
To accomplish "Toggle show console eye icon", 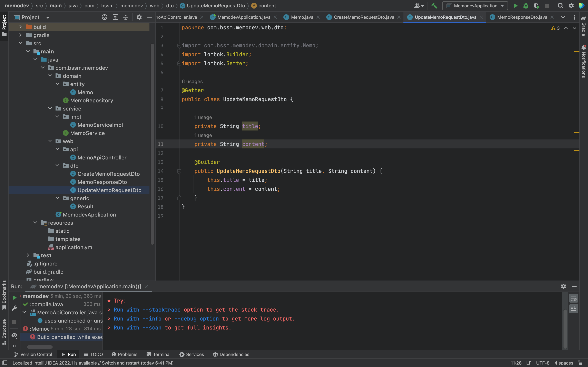I will click(14, 335).
